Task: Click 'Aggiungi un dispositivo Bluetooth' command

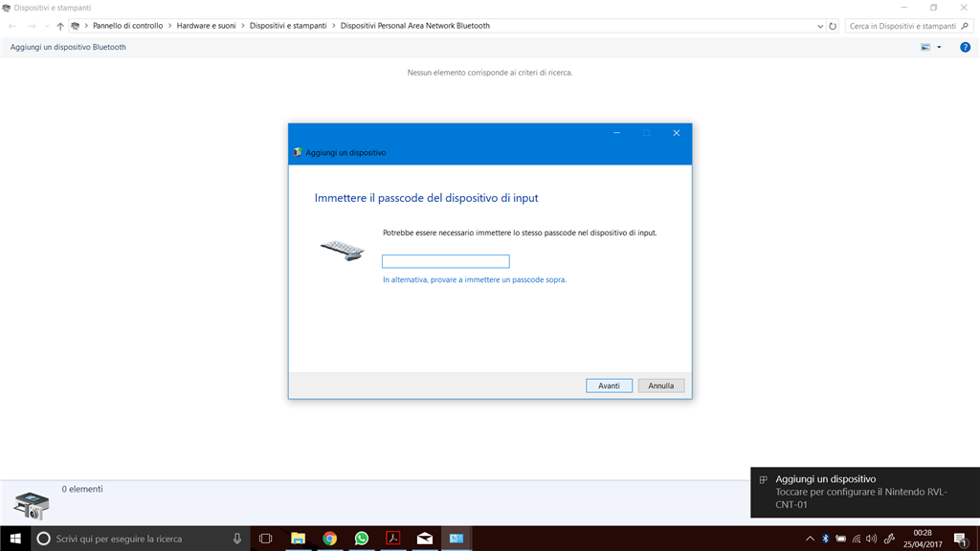Action: pos(68,47)
